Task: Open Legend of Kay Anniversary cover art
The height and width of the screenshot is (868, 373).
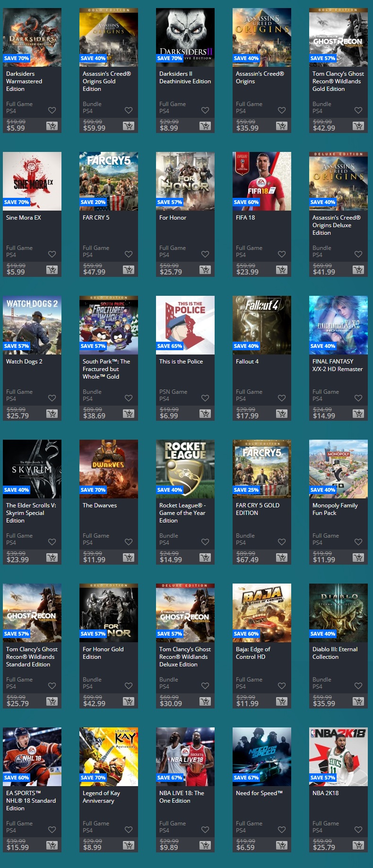Action: 109,757
